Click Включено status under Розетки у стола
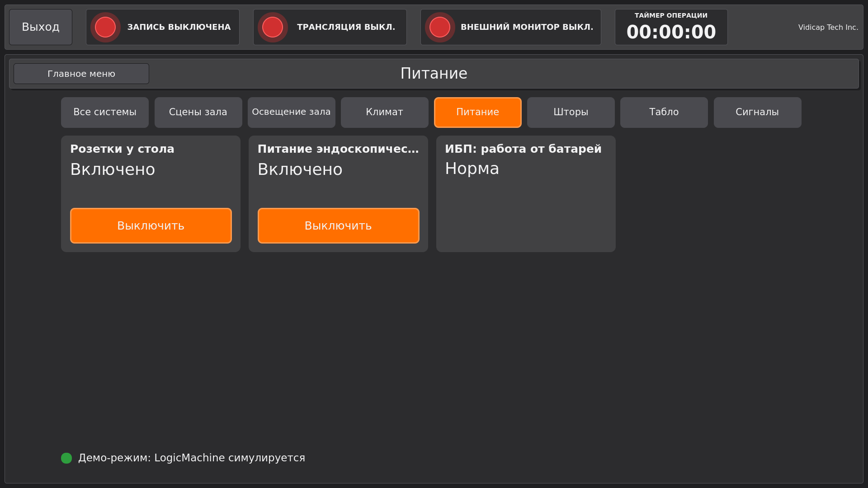 [x=113, y=169]
